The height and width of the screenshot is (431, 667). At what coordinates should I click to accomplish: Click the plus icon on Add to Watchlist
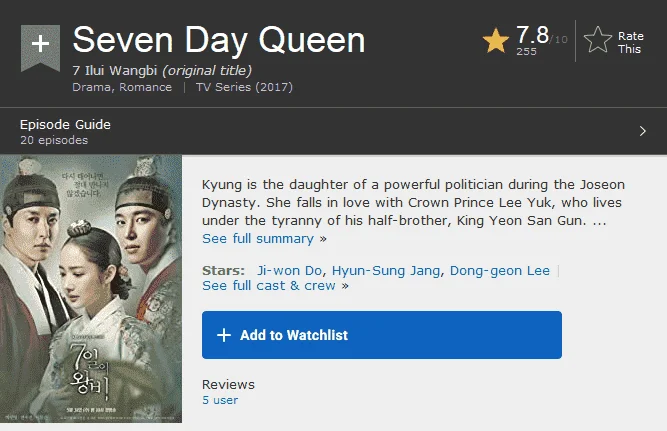[x=224, y=335]
